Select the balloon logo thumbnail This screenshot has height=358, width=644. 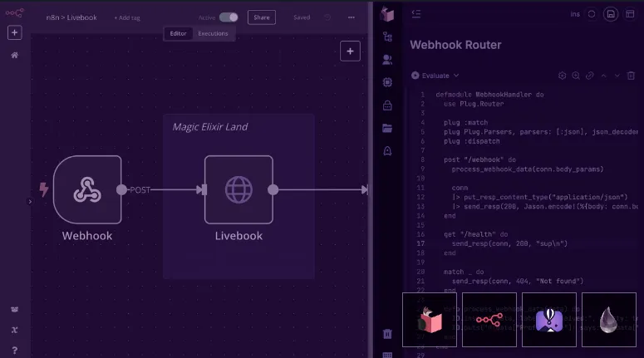point(549,320)
